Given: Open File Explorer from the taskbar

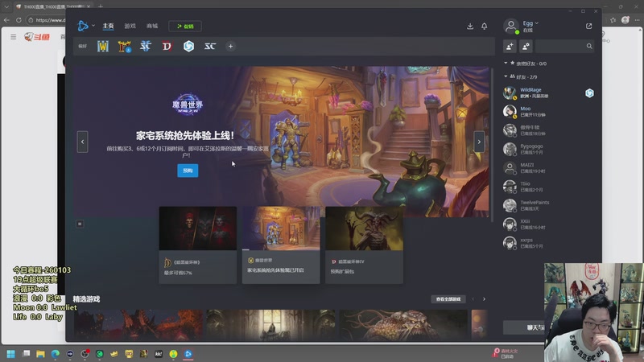Looking at the screenshot, I should [40, 354].
